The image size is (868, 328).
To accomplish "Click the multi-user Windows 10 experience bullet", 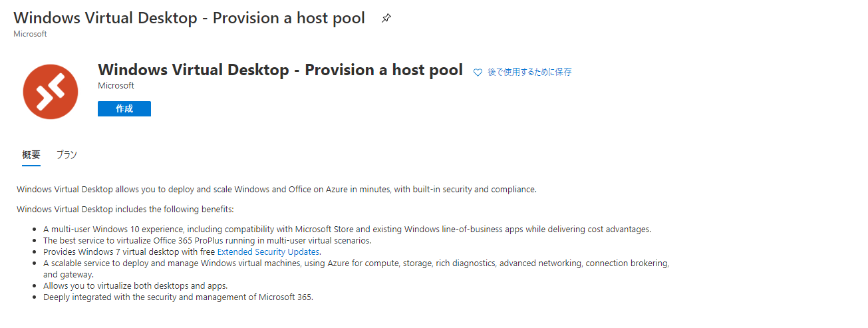I will coord(347,229).
